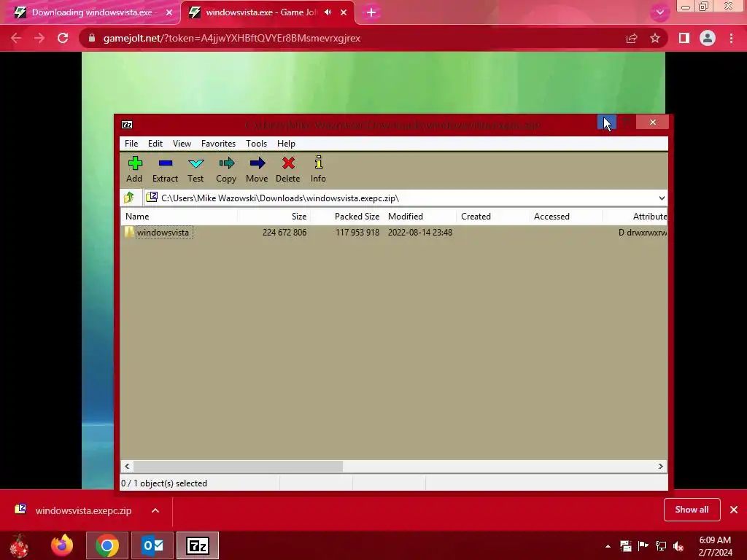Switch to Chrome on the taskbar
This screenshot has width=747, height=560.
[107, 545]
